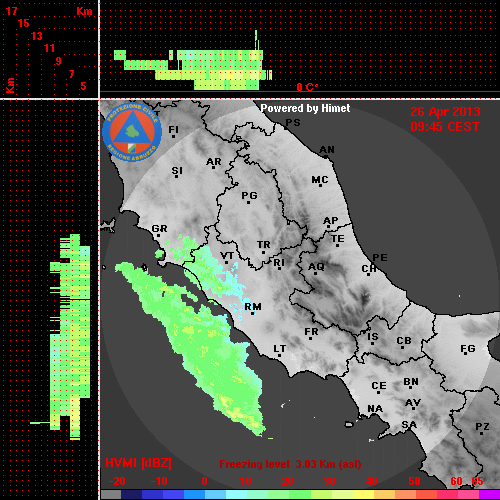The height and width of the screenshot is (500, 500).
Task: Select the PZ city label
Action: (x=482, y=426)
